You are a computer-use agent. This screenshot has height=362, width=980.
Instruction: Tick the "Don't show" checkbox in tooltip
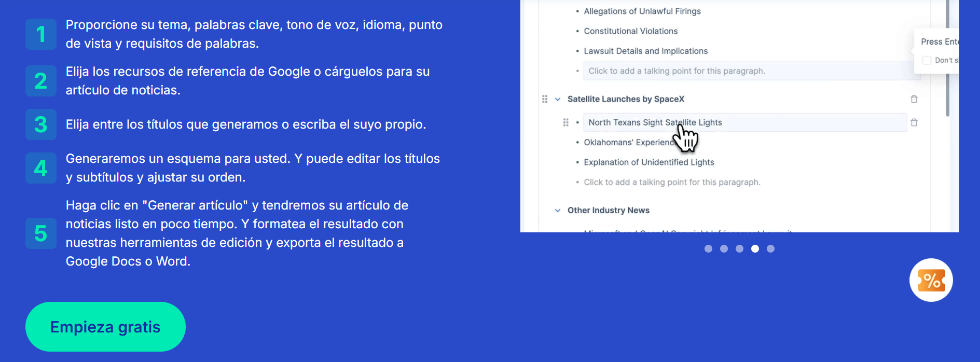[x=927, y=61]
